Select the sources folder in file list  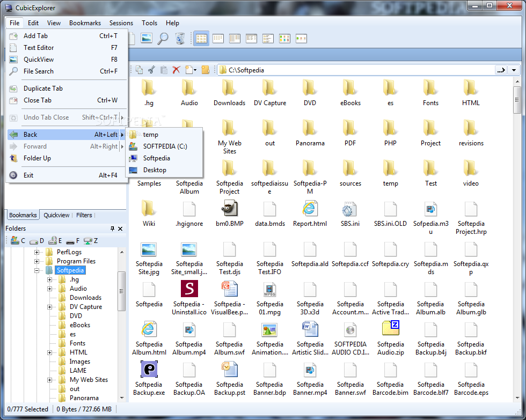pyautogui.click(x=350, y=173)
